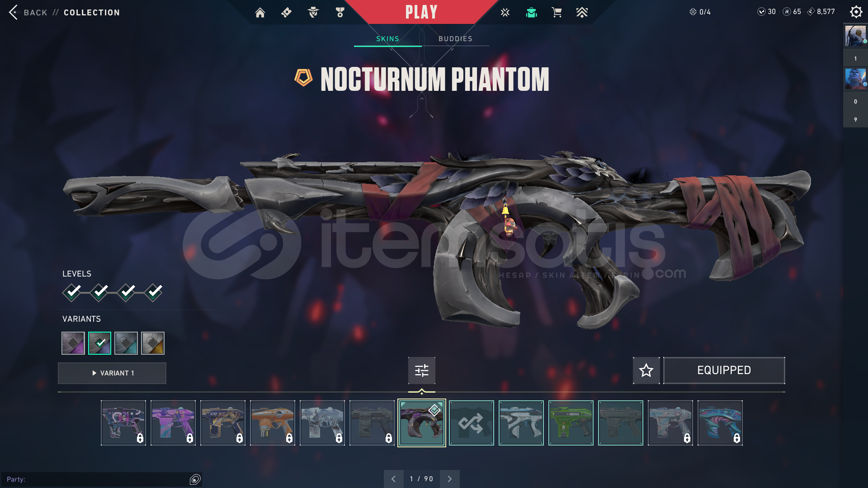Switch to the Skins tab
This screenshot has height=488, width=868.
(388, 39)
